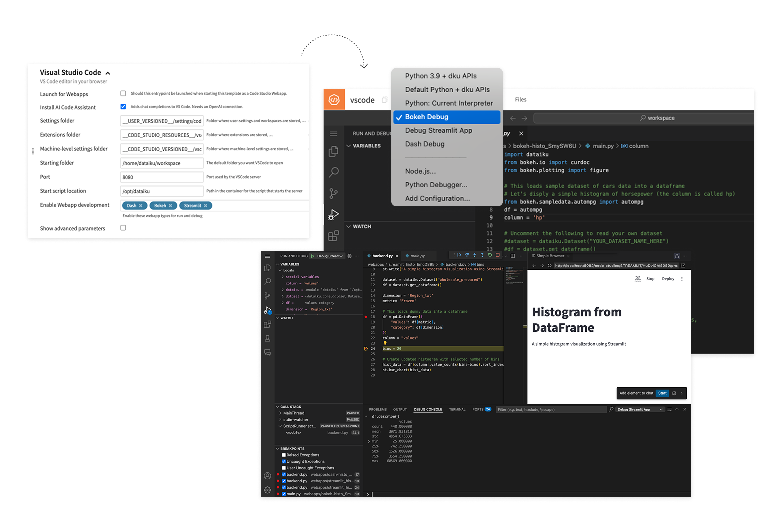Open Explorer in lower VS Code activity bar
782x532 pixels.
pos(268,268)
